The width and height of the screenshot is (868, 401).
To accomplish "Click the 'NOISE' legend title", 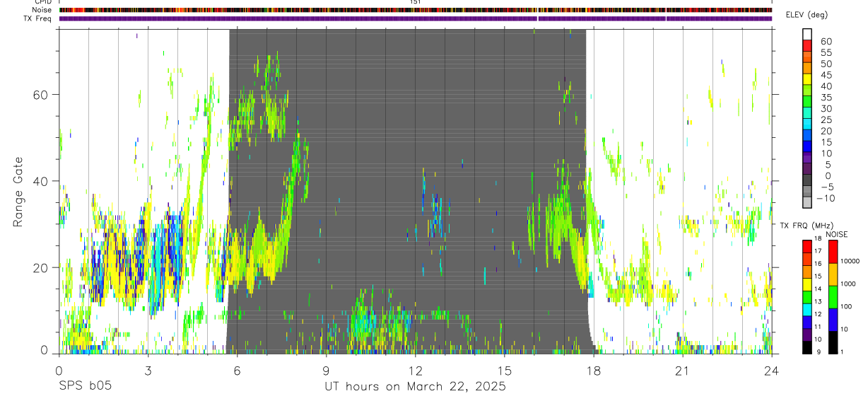I will click(836, 234).
